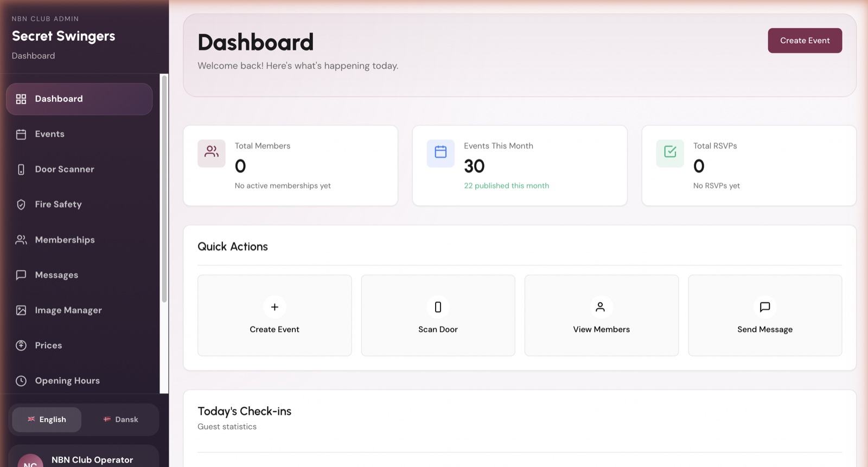
Task: Click the Total RSVPs checkmark icon
Action: click(x=670, y=153)
